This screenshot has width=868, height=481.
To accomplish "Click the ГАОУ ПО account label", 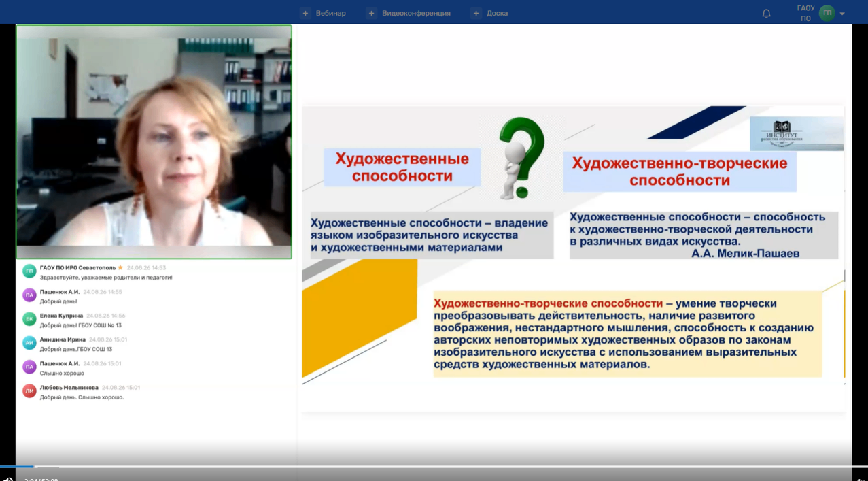I will 805,13.
